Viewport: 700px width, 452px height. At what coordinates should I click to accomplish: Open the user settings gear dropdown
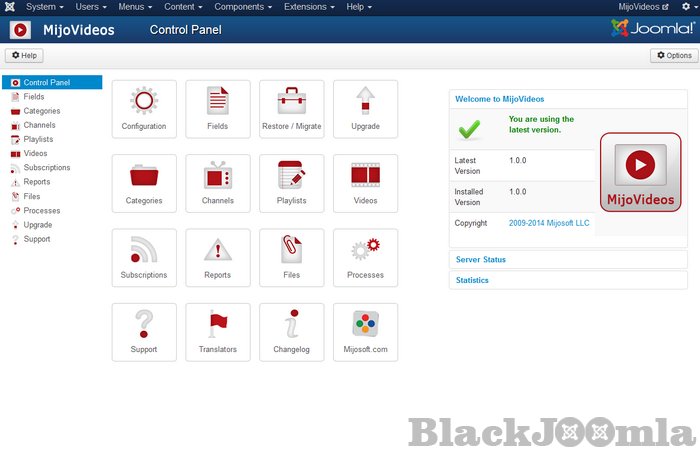click(x=687, y=7)
